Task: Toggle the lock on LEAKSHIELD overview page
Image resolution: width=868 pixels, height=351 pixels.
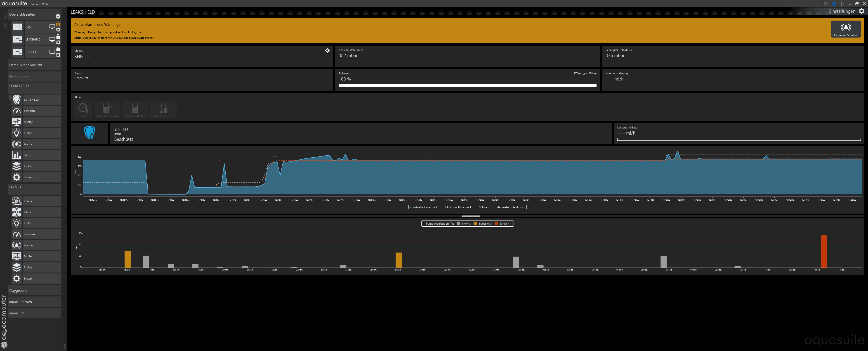Action: [58, 36]
